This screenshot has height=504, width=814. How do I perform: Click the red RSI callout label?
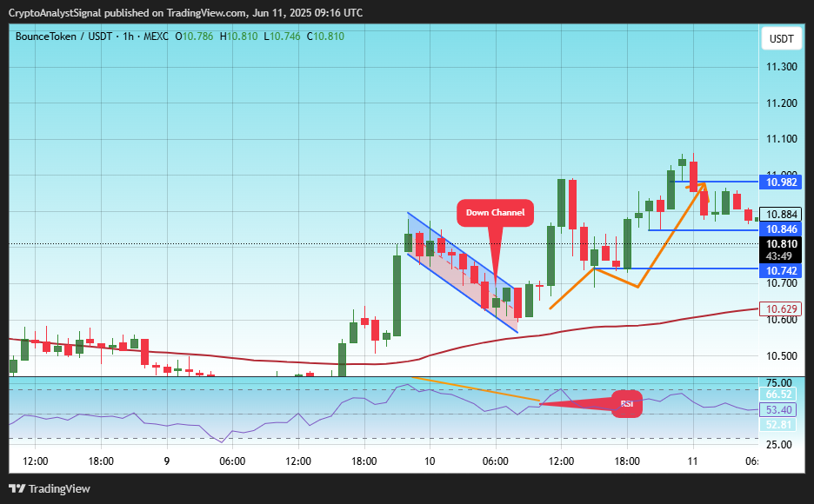(627, 403)
